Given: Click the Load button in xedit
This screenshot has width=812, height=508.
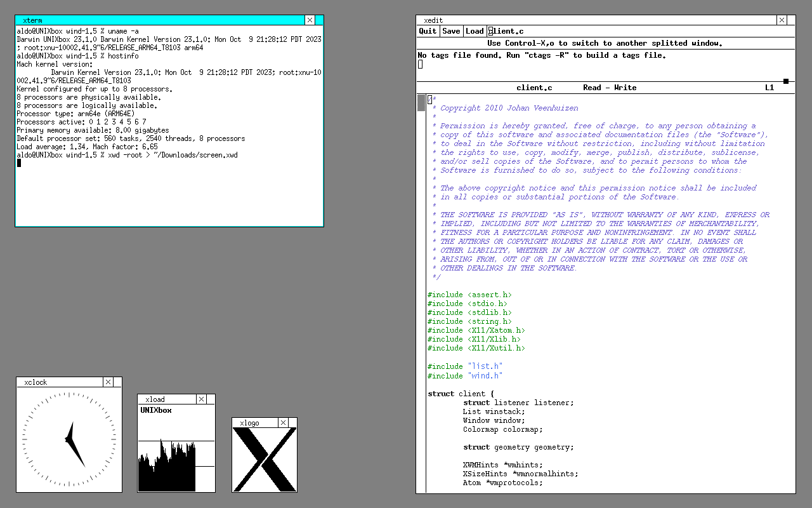Looking at the screenshot, I should pyautogui.click(x=475, y=31).
